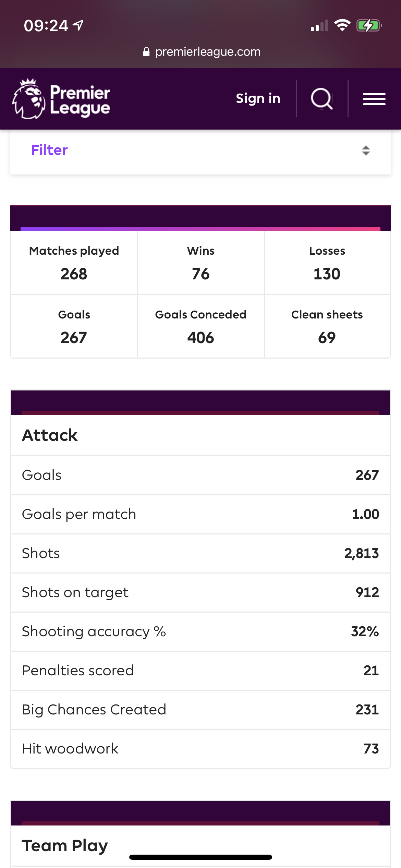Expand the Filter dropdown
Screen dimensions: 401x868
[x=200, y=150]
